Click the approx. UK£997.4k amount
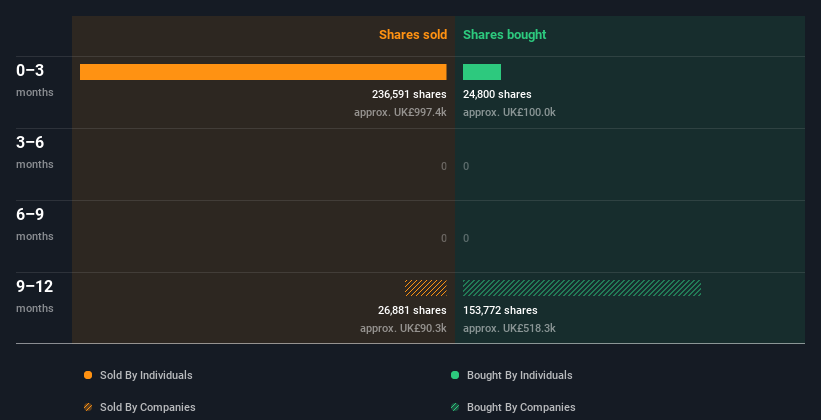This screenshot has height=420, width=821. [400, 112]
